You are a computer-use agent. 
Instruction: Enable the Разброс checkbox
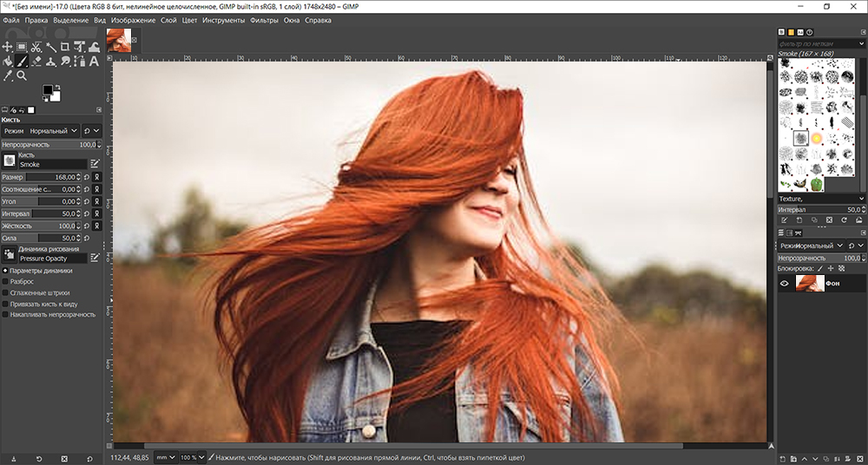[5, 282]
